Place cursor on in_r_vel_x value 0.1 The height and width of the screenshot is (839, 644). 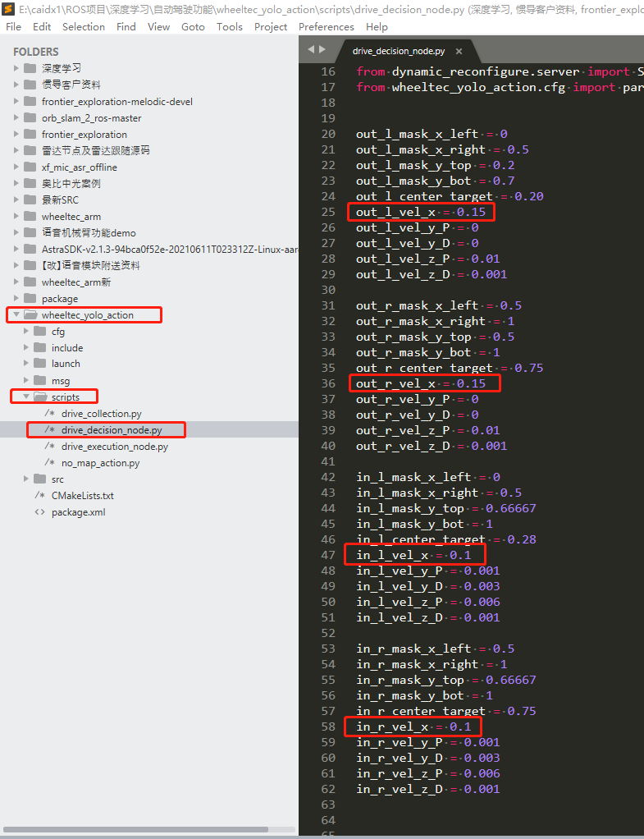460,727
